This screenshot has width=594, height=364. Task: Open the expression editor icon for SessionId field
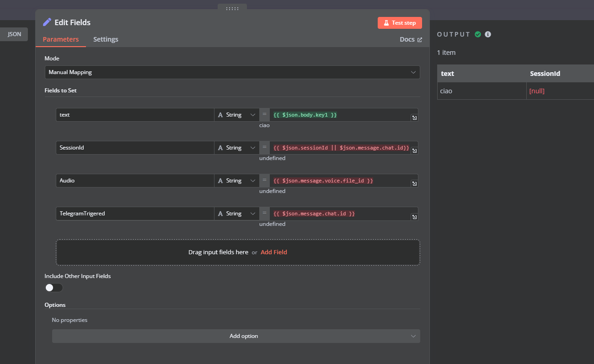pos(414,150)
